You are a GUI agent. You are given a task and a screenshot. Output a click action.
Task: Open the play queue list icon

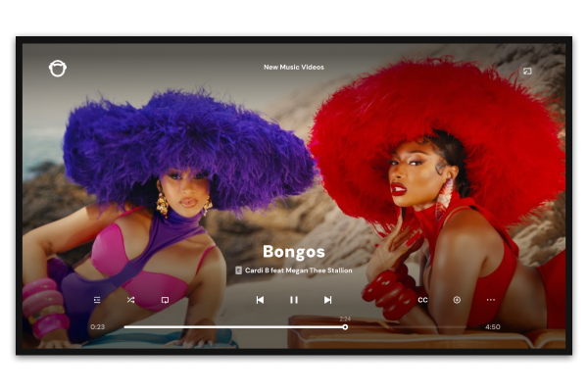[97, 300]
